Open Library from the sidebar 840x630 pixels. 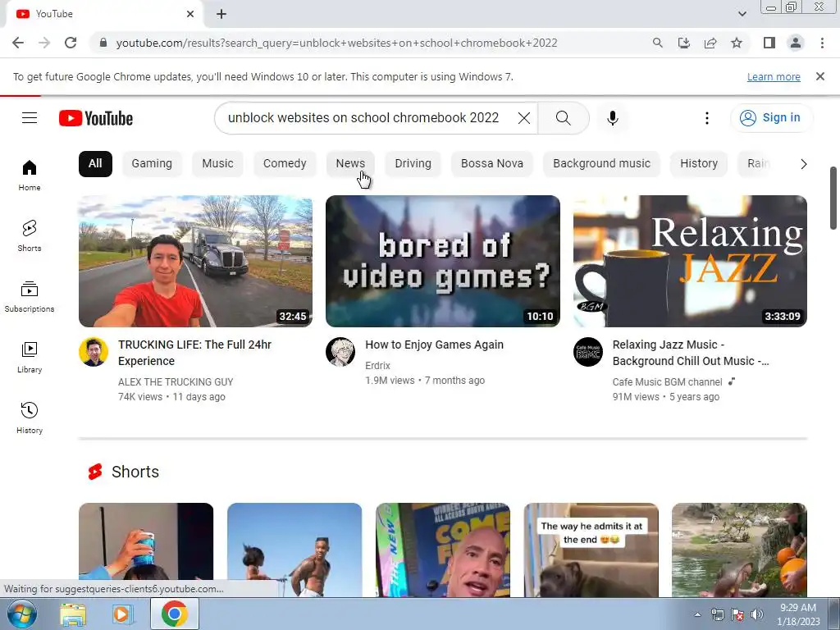(30, 358)
